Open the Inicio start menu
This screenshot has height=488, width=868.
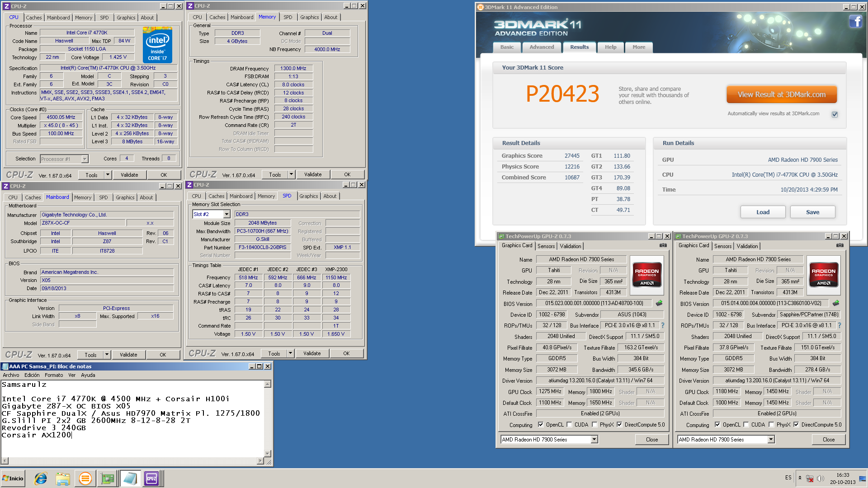pos(13,479)
